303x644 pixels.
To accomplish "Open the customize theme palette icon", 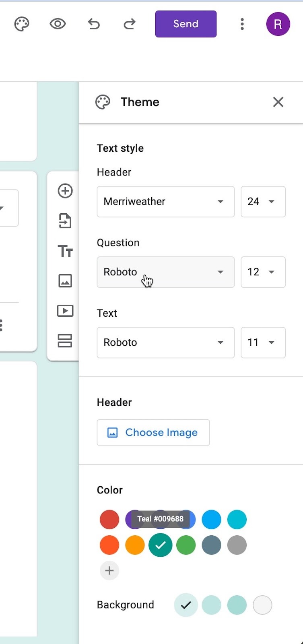I will pyautogui.click(x=22, y=24).
